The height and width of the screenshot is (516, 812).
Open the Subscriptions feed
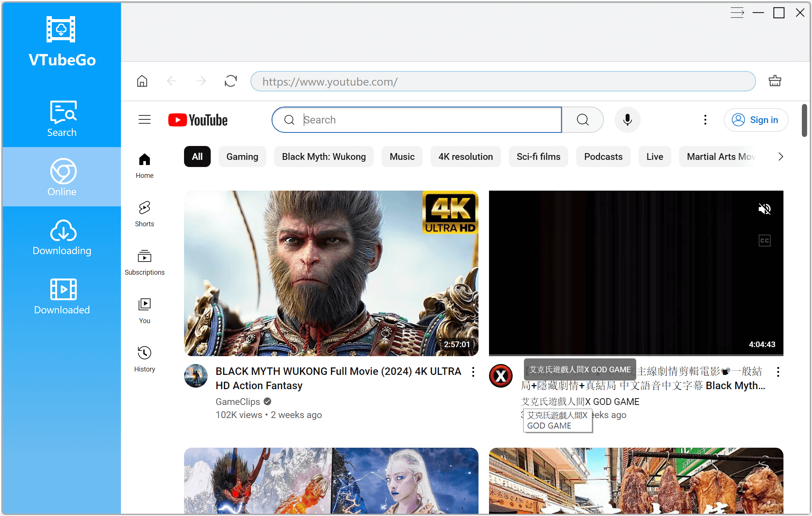click(144, 262)
